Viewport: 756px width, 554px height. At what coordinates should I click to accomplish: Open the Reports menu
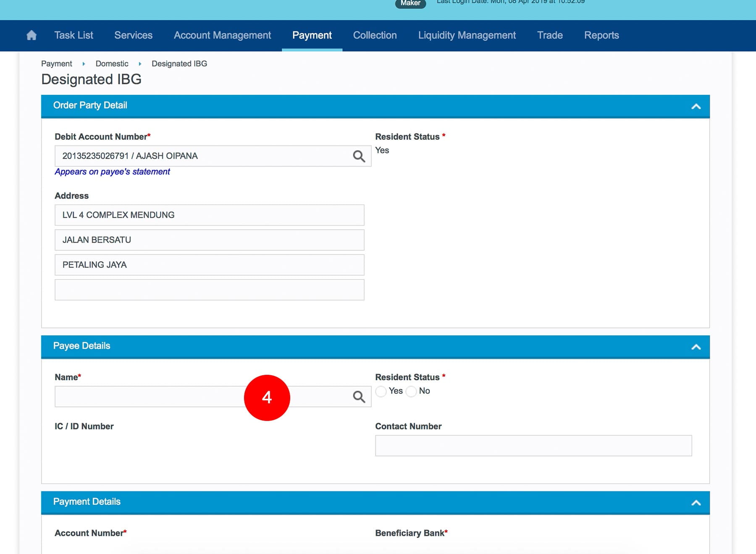coord(601,35)
